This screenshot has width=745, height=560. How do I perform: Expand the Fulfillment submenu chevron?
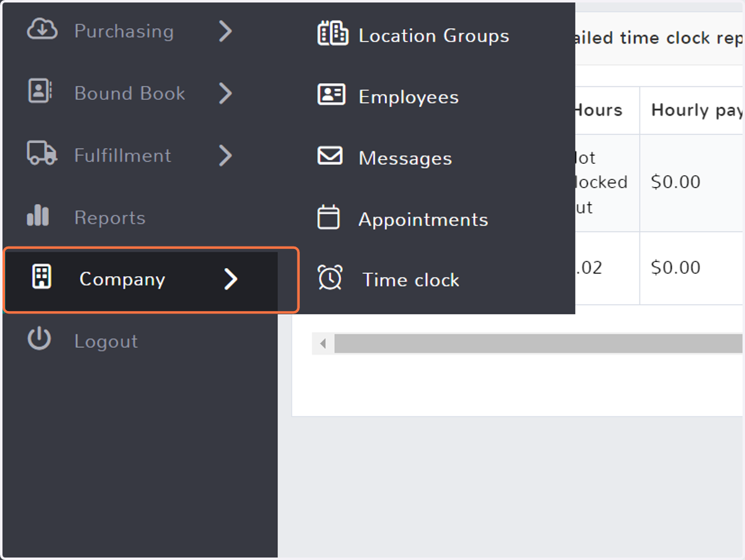[225, 155]
